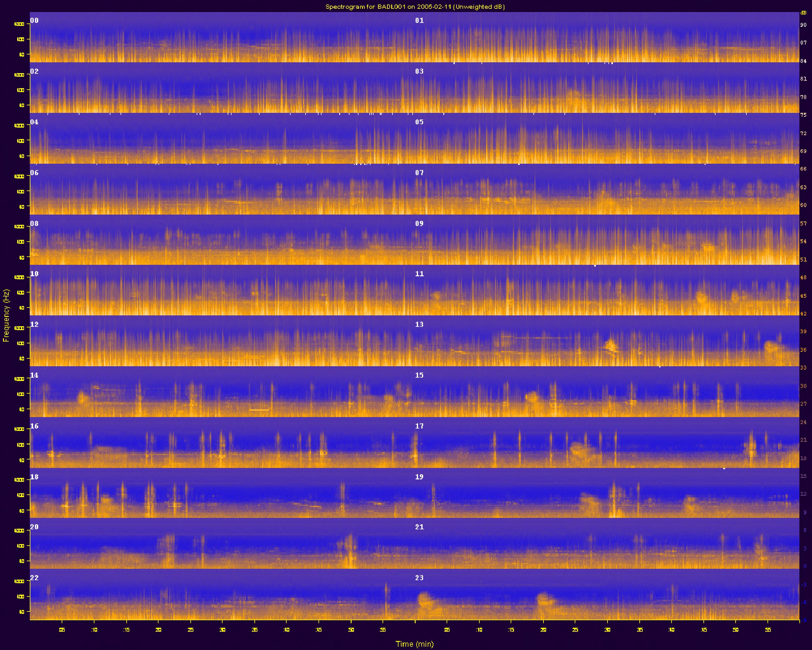Screen dimensions: 812x650
Task: Click the horizontal orange tone line in hour 14
Action: pos(259,410)
